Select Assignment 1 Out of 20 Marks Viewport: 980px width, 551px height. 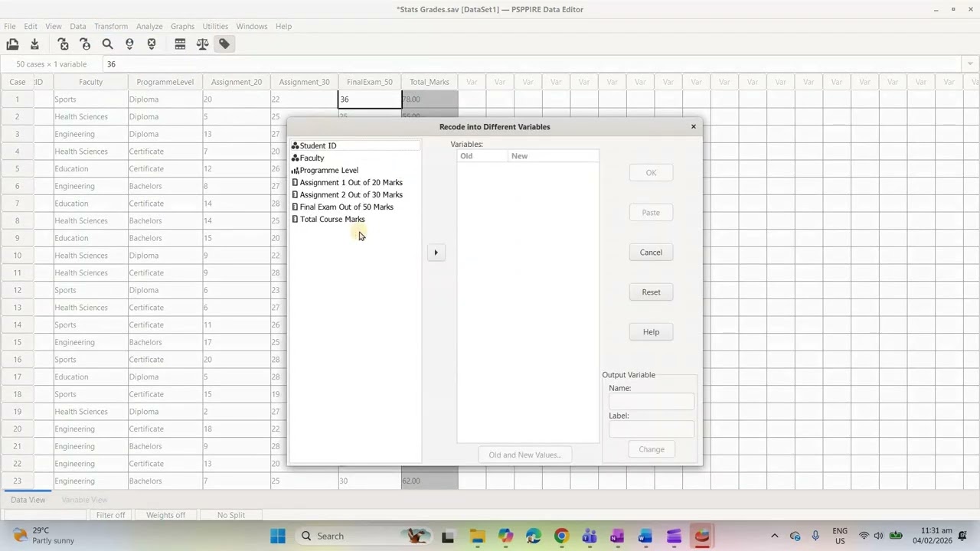tap(355, 182)
